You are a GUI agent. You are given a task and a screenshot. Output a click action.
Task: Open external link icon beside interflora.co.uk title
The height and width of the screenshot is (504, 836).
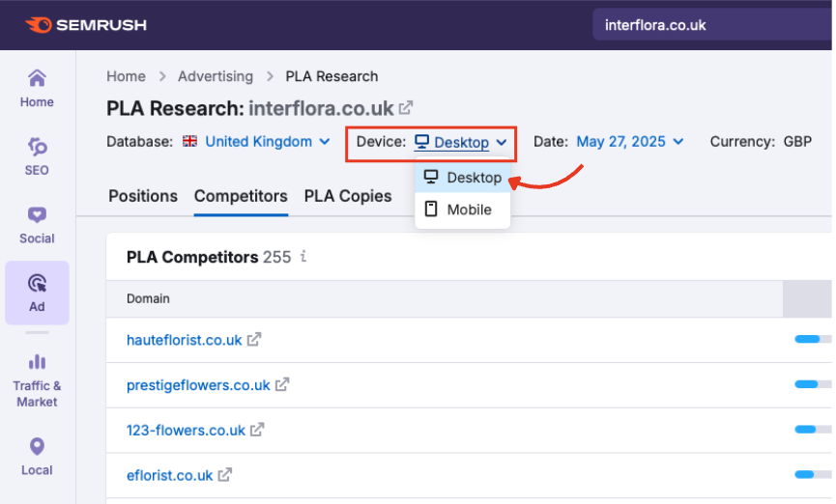[407, 107]
